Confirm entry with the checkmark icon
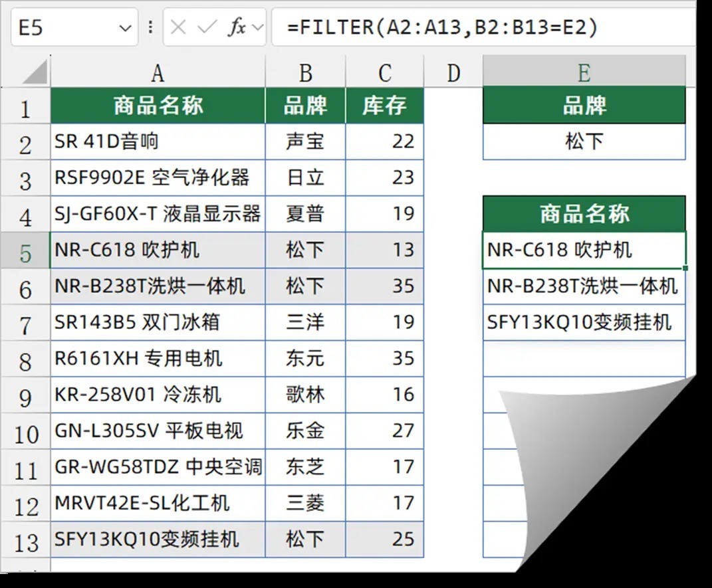The width and height of the screenshot is (712, 588). tap(207, 28)
